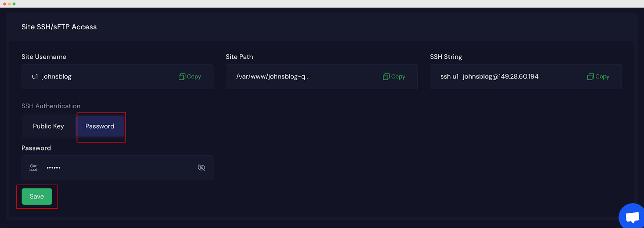Click the ssh u1_johnsblog@149.28.60.194 string
Image resolution: width=644 pixels, height=228 pixels.
pos(489,77)
